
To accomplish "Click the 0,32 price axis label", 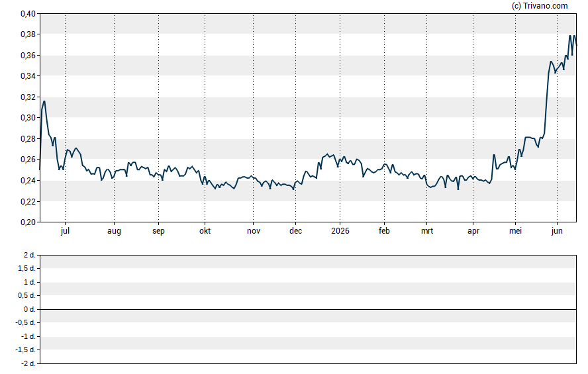I will tap(28, 97).
